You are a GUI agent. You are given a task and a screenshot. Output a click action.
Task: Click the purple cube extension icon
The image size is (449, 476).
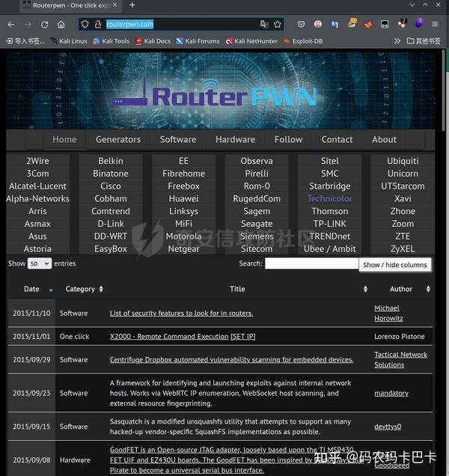click(x=419, y=23)
